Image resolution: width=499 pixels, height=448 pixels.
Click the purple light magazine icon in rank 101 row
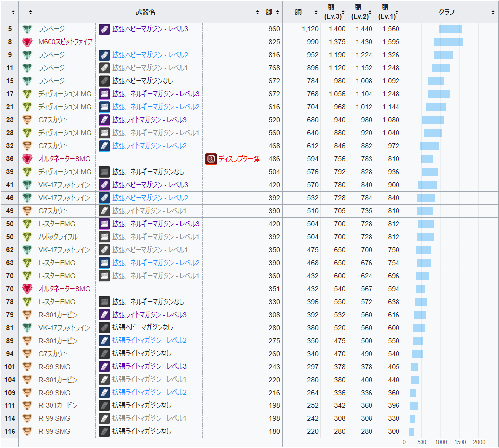click(x=104, y=367)
